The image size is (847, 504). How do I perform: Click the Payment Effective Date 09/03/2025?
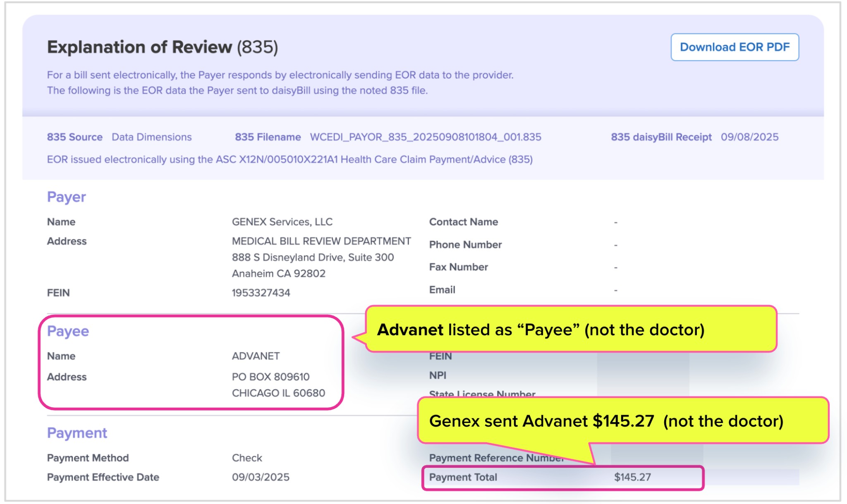pyautogui.click(x=261, y=477)
